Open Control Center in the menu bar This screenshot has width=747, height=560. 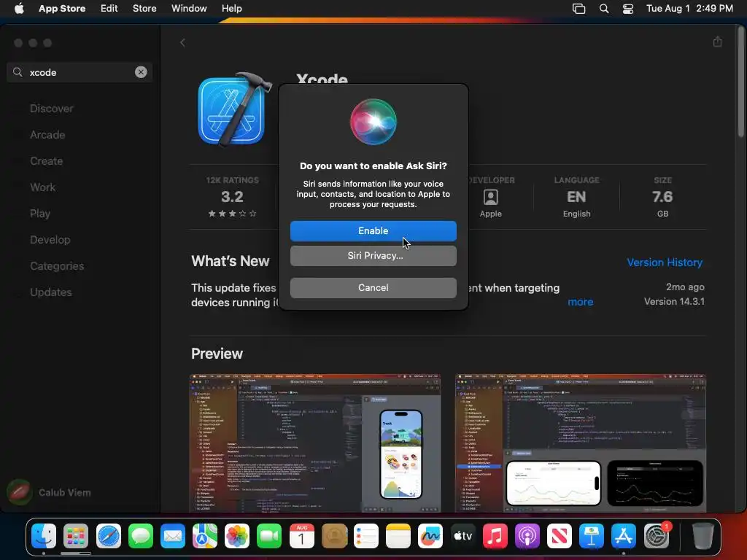pos(628,9)
